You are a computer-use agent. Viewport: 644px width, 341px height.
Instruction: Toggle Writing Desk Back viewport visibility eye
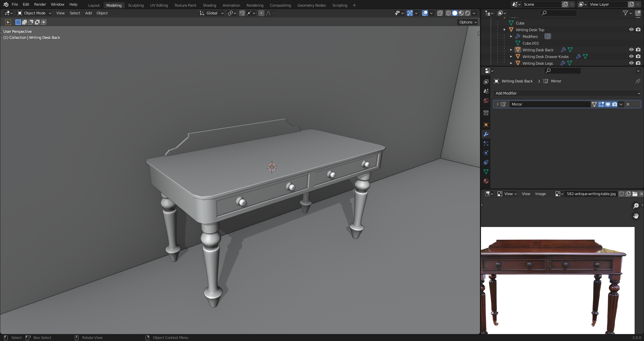[x=631, y=50]
